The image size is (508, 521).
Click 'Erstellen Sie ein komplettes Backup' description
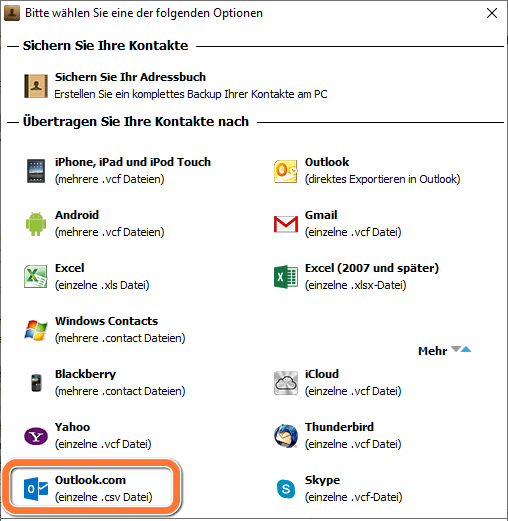point(191,94)
